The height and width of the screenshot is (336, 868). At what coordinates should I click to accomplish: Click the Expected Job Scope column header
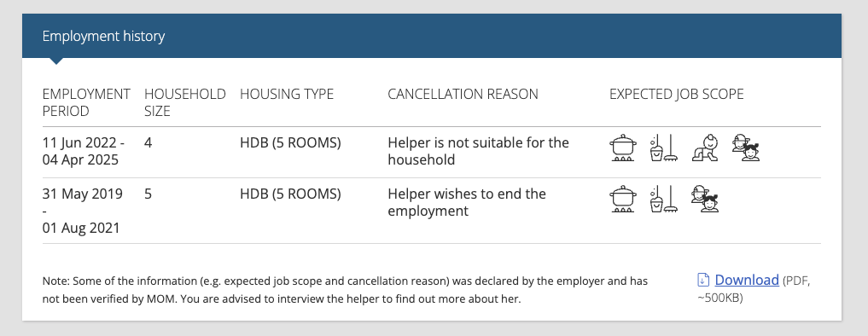click(x=677, y=94)
